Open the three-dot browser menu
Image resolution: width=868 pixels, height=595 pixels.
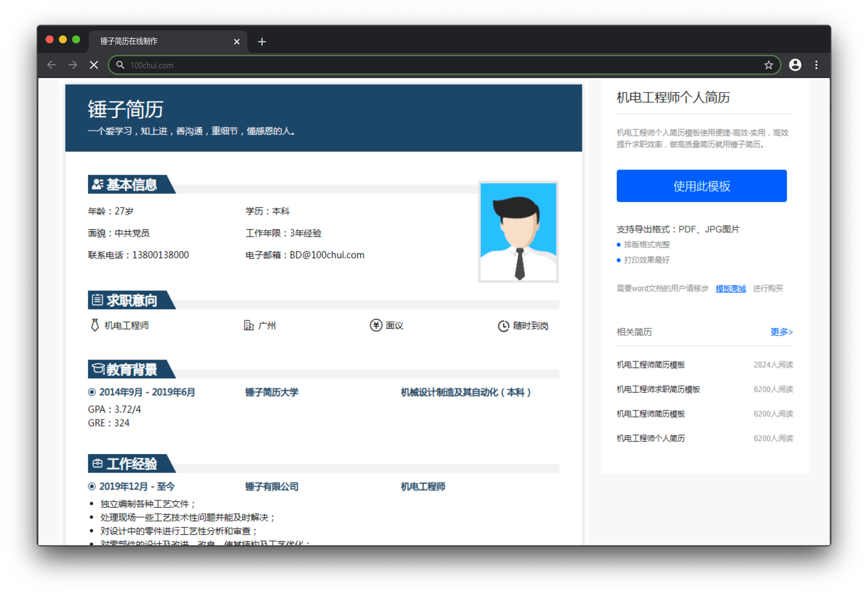(816, 65)
